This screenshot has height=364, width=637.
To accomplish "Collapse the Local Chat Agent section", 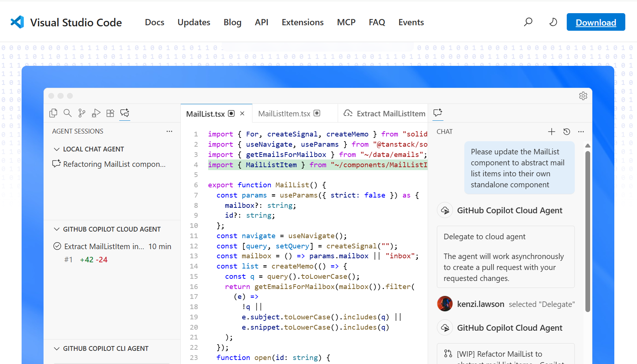I will click(57, 149).
